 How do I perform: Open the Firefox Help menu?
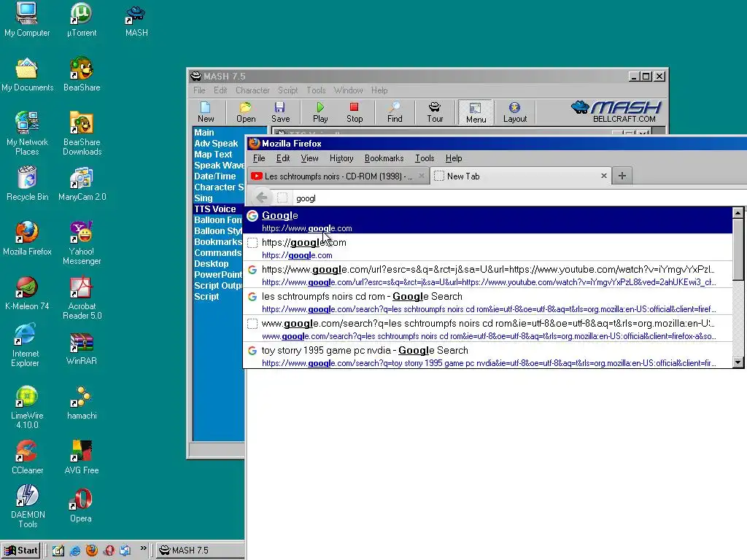[454, 158]
